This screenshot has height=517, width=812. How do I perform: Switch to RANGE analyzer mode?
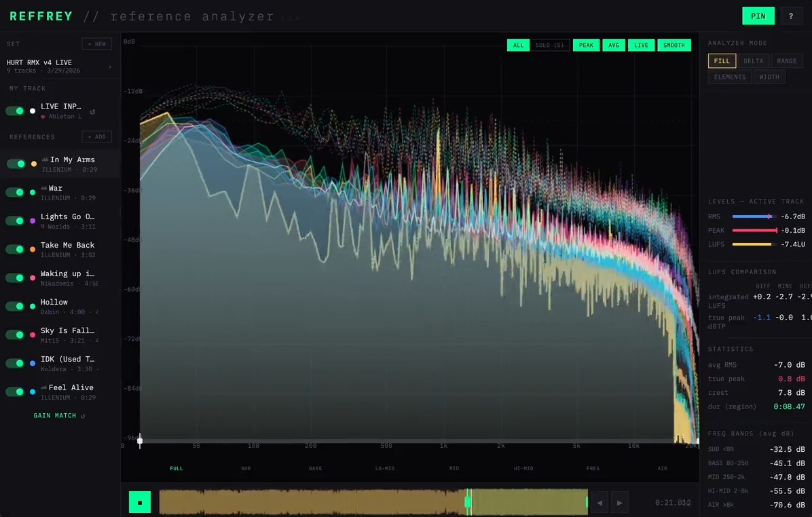pyautogui.click(x=787, y=61)
